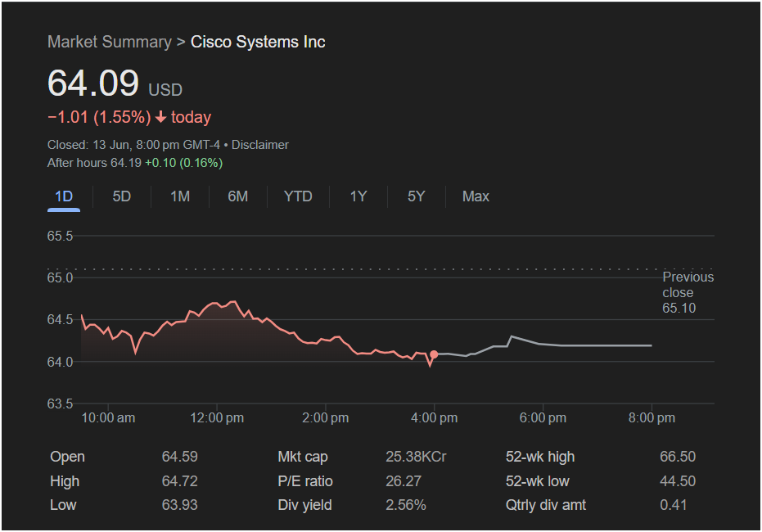Open the 1M chart tab
The width and height of the screenshot is (762, 532).
pyautogui.click(x=180, y=196)
